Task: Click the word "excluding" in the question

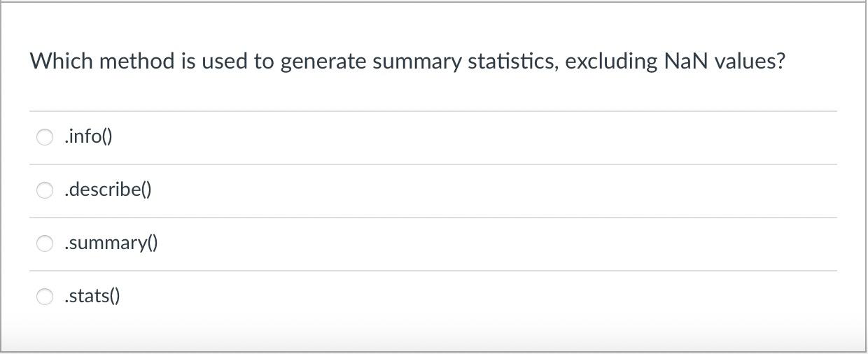Action: (611, 62)
